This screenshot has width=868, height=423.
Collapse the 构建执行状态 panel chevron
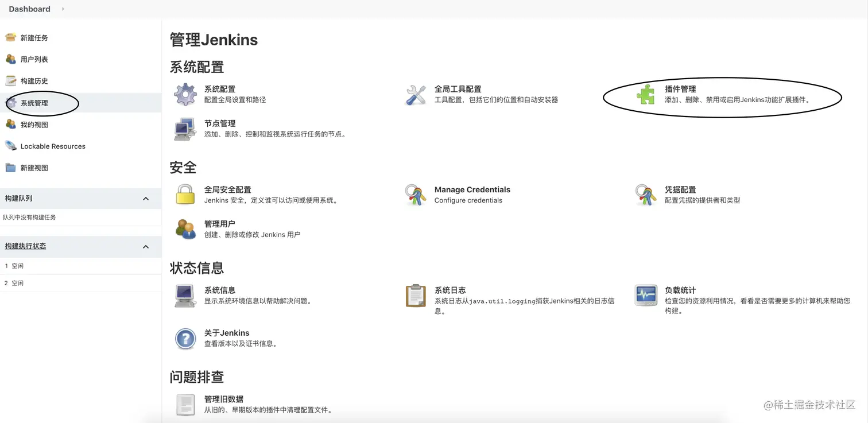146,247
